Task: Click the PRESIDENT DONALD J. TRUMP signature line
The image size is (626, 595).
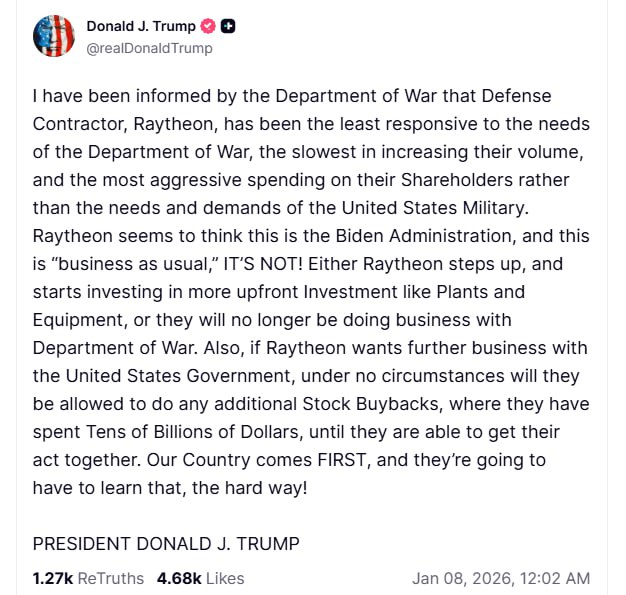Action: pyautogui.click(x=166, y=543)
